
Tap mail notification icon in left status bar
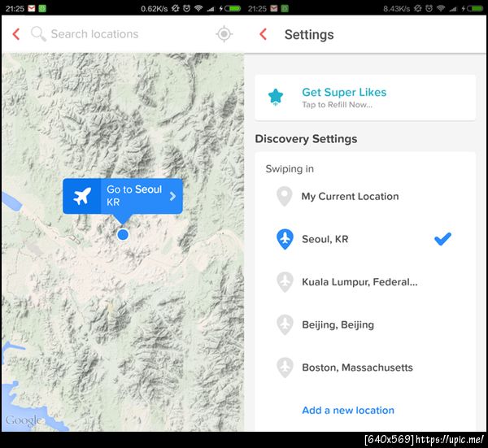tap(32, 8)
